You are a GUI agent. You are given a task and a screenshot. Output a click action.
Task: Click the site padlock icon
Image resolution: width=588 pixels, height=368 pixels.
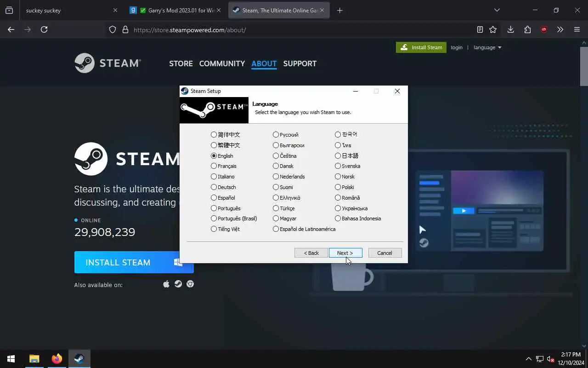click(x=125, y=29)
